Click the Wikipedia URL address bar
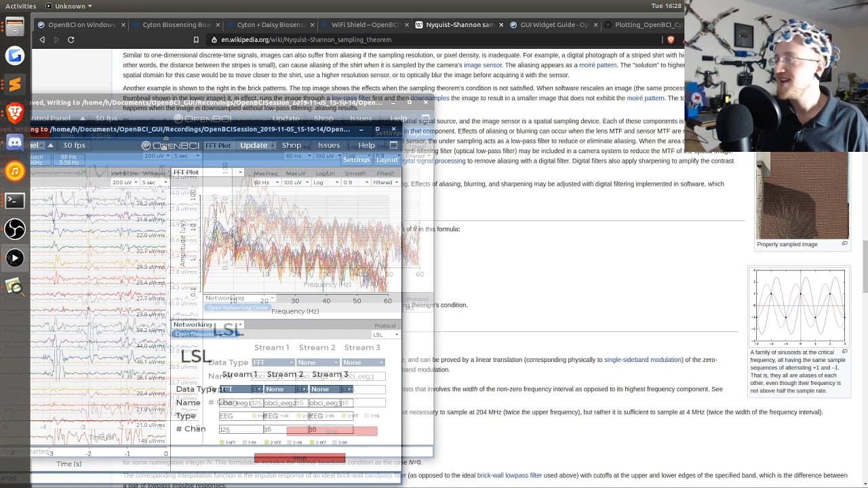Screen dimensions: 868x488 coord(434,40)
